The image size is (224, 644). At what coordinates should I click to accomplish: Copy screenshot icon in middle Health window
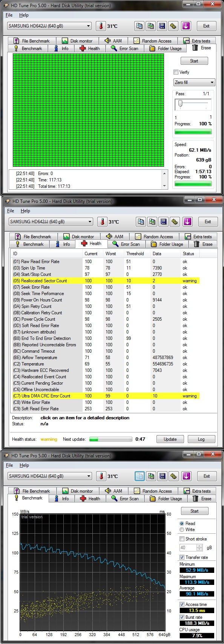152,222
